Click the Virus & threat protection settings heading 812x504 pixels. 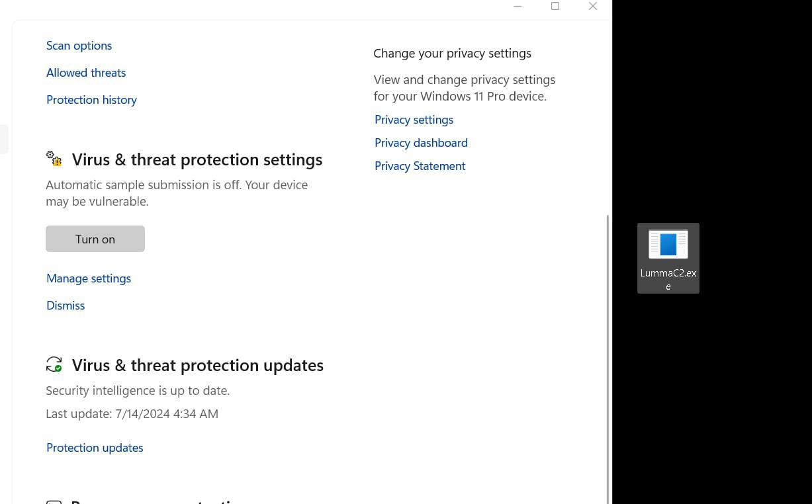[197, 159]
